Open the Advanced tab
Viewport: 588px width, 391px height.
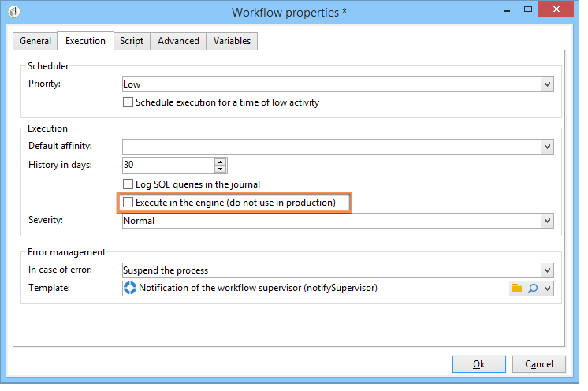click(178, 41)
